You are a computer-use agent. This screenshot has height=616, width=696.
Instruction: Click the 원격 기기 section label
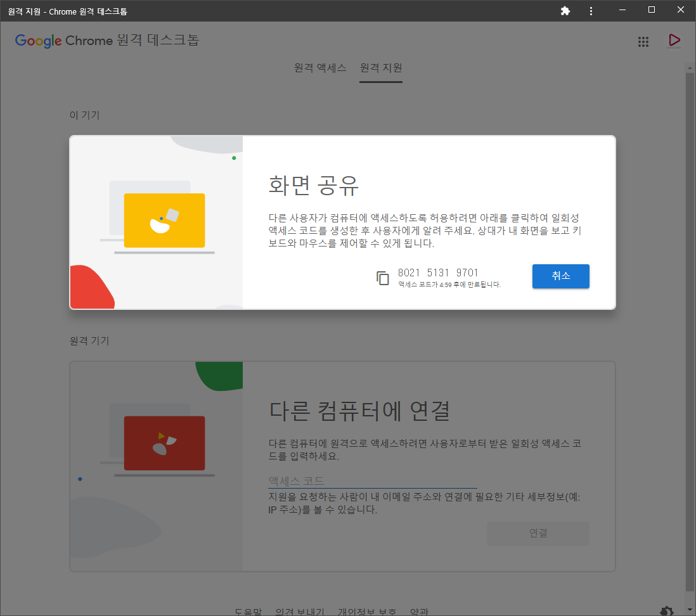click(89, 341)
